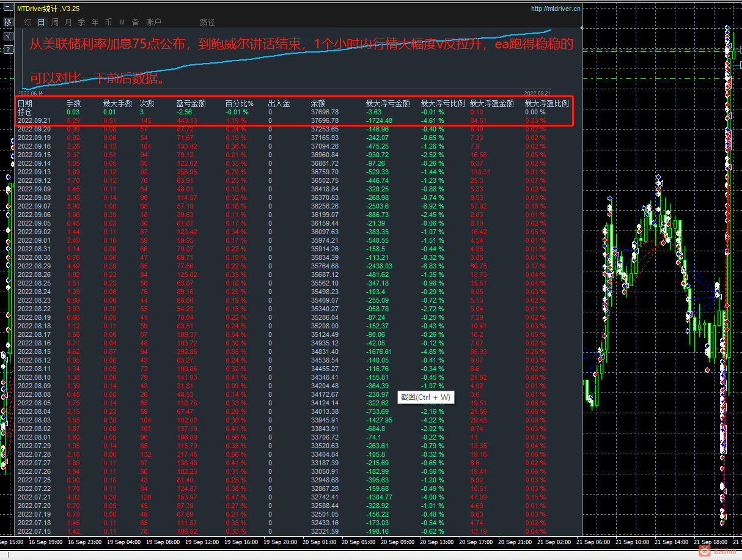Click the 盈亏金额 column header

(x=191, y=104)
